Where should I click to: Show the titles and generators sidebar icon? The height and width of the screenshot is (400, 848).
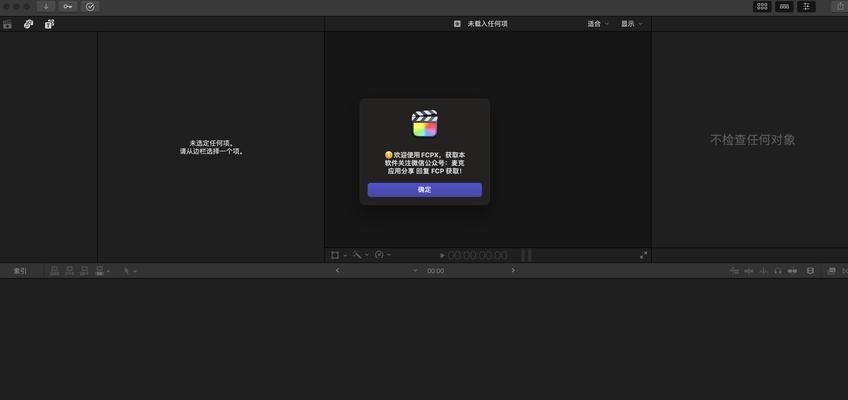49,24
